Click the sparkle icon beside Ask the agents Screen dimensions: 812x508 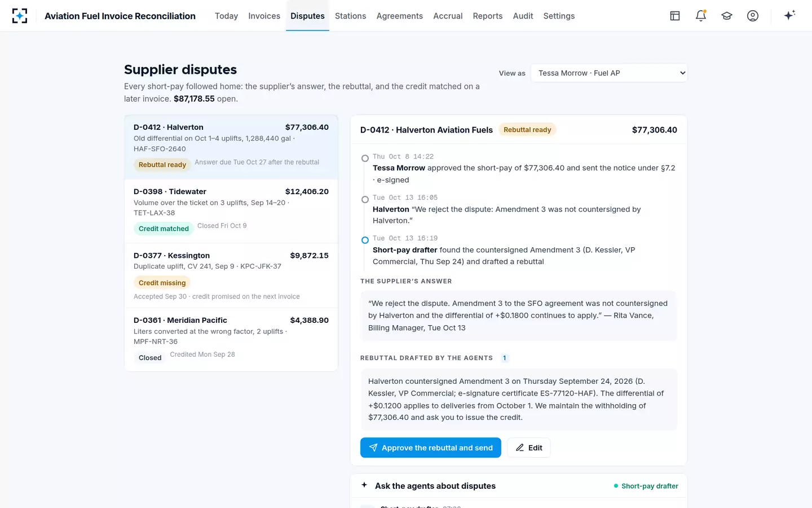[364, 485]
